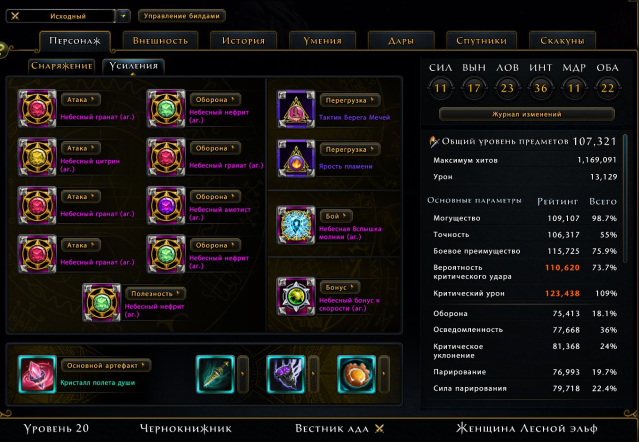Open the Журнал изменений button
Screen dimensions: 639x442
(x=527, y=114)
